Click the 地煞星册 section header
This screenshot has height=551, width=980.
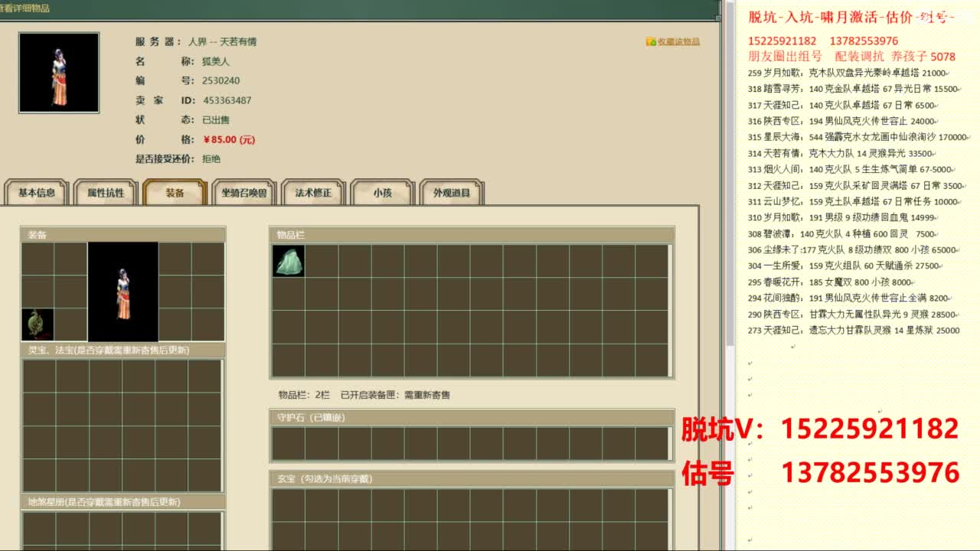coord(123,503)
